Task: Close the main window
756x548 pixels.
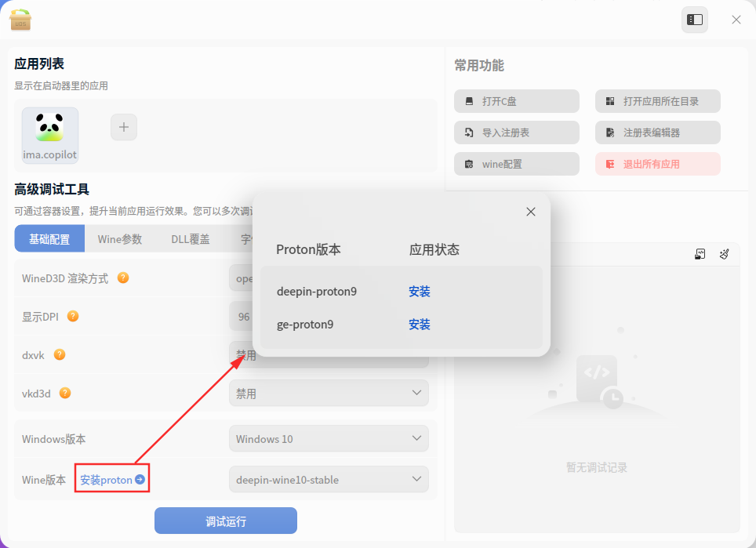Action: point(736,20)
